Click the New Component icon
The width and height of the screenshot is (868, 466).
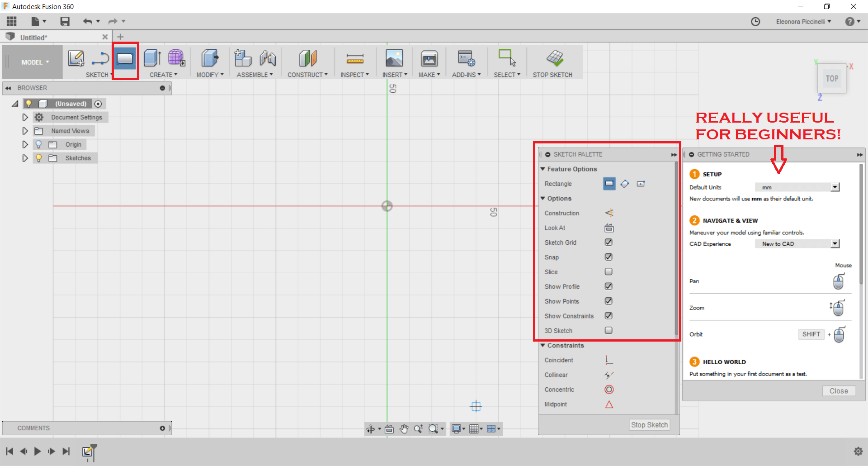coord(243,58)
